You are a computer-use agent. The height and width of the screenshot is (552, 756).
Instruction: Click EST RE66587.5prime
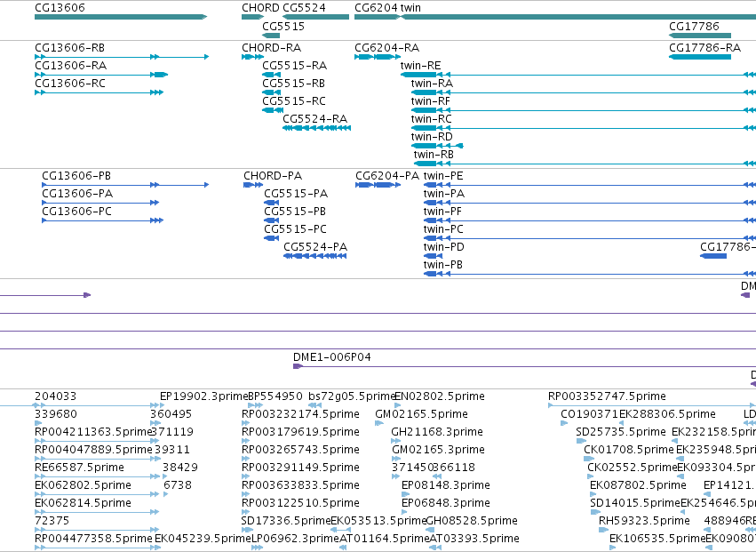(80, 468)
